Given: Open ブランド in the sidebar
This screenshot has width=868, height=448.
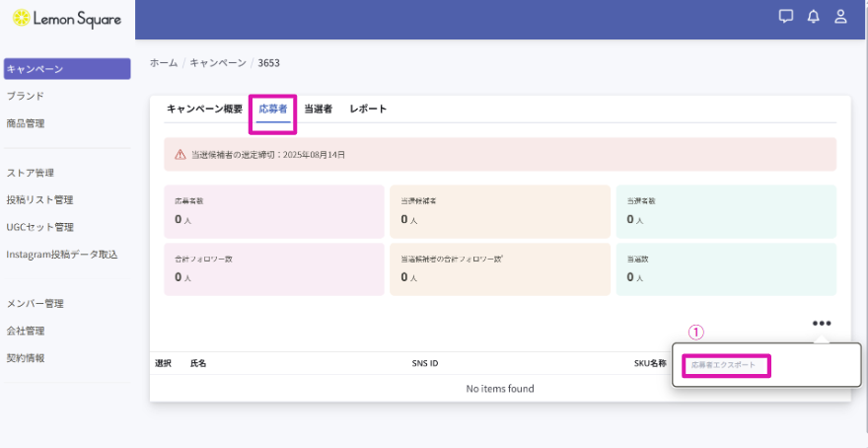Looking at the screenshot, I should pos(26,96).
